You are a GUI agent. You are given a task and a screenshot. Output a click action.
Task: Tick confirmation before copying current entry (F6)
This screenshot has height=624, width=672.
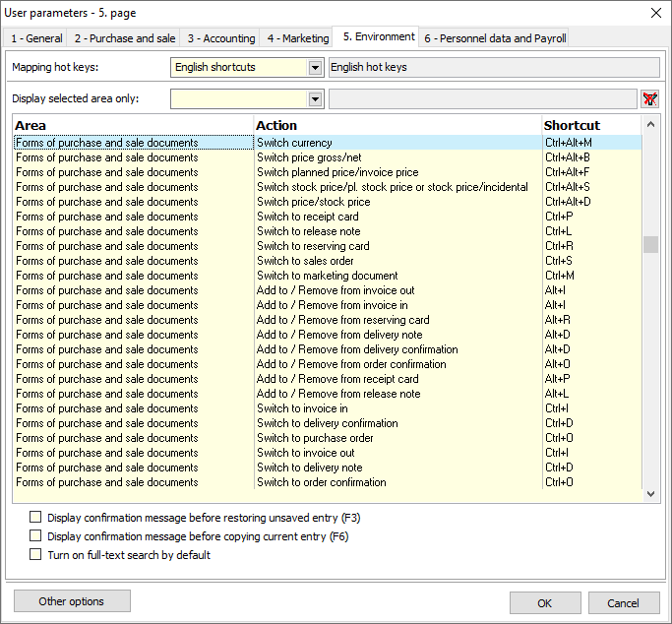click(x=36, y=536)
